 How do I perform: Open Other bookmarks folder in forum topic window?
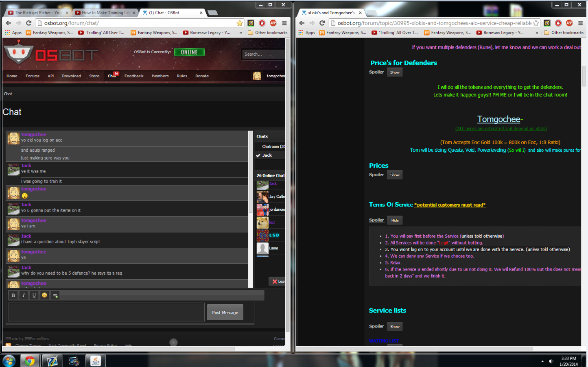(x=564, y=33)
